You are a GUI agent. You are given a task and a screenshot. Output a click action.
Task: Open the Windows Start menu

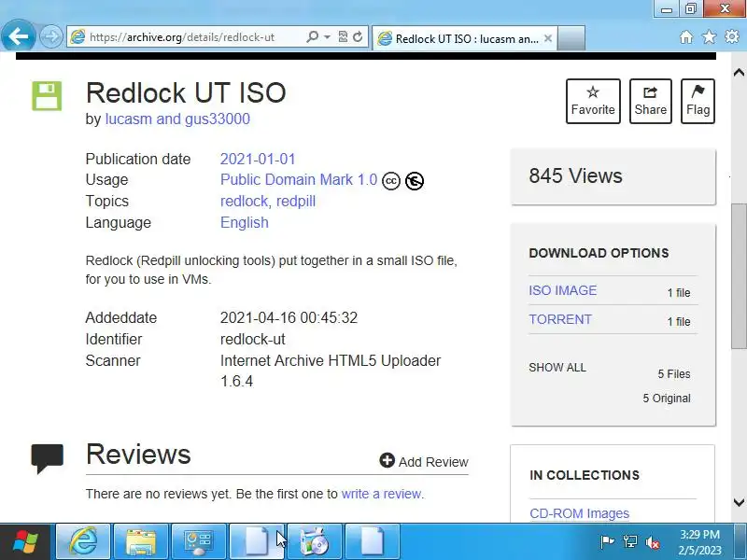click(25, 542)
